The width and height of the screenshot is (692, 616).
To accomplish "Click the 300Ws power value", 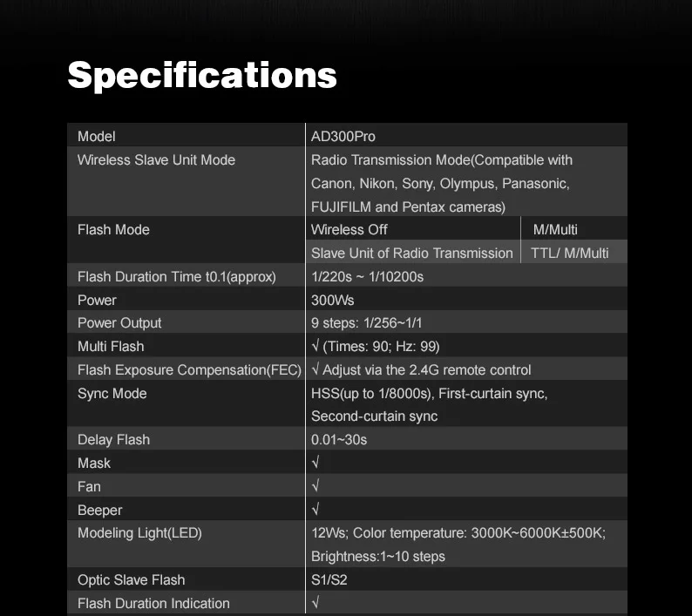I will coord(333,300).
